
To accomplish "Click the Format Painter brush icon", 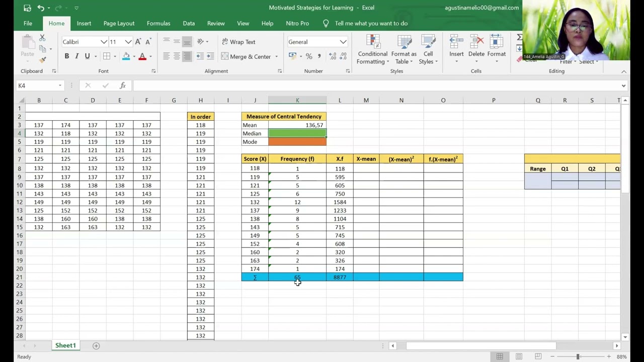I will 42,60.
